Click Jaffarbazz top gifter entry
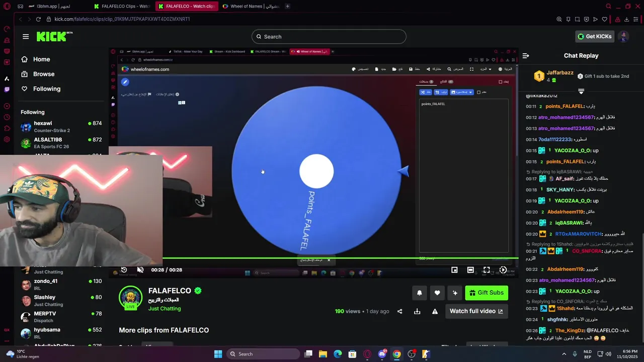Image resolution: width=644 pixels, height=362 pixels. (x=553, y=76)
